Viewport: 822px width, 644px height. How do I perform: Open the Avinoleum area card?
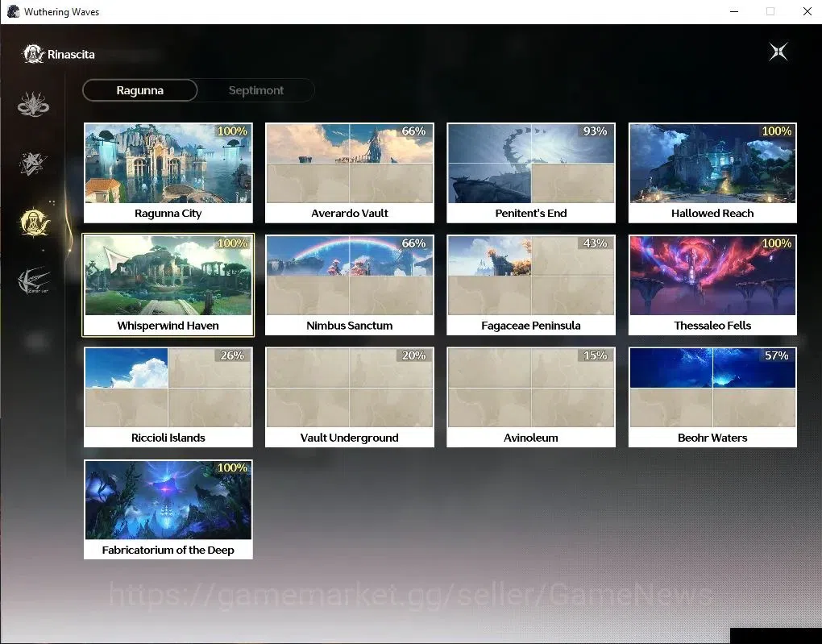click(531, 397)
